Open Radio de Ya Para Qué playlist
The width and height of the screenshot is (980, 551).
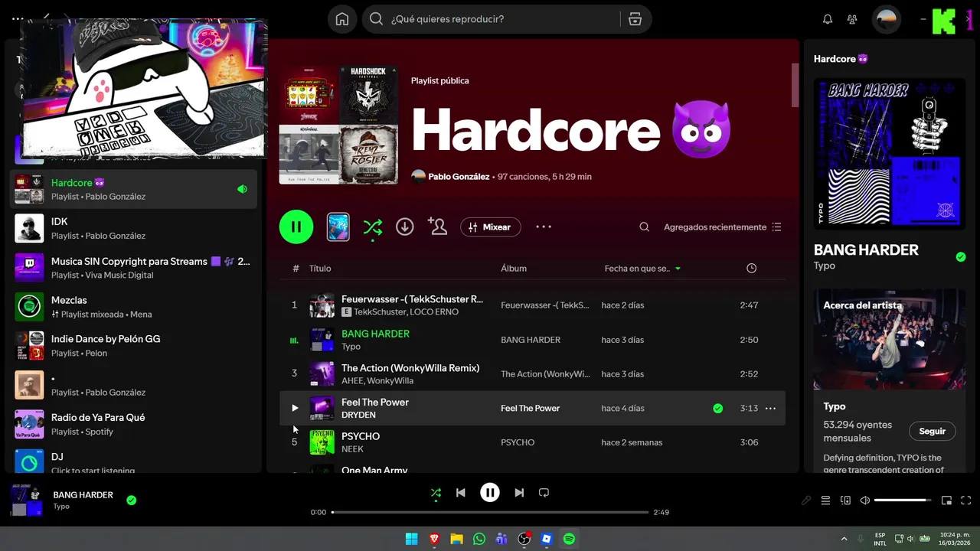coord(134,424)
